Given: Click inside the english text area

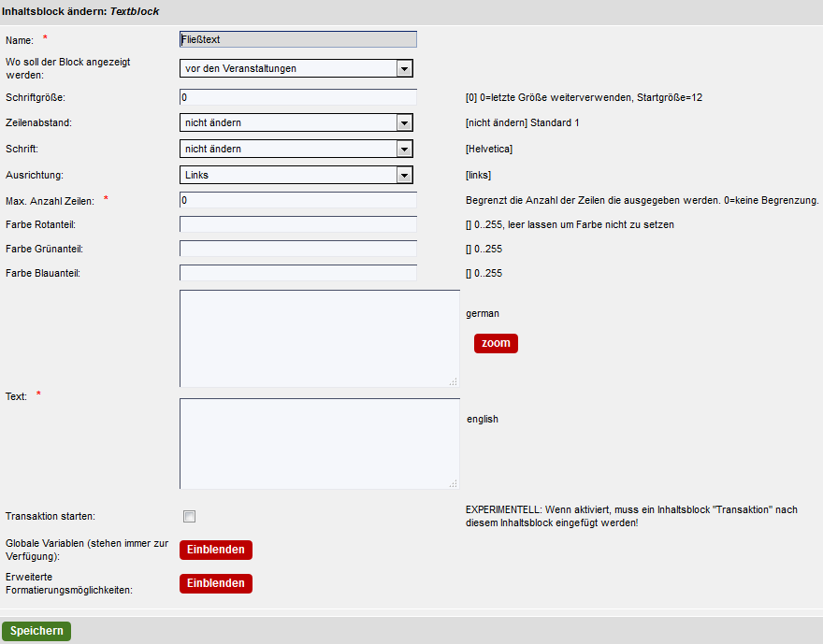Looking at the screenshot, I should click(320, 444).
